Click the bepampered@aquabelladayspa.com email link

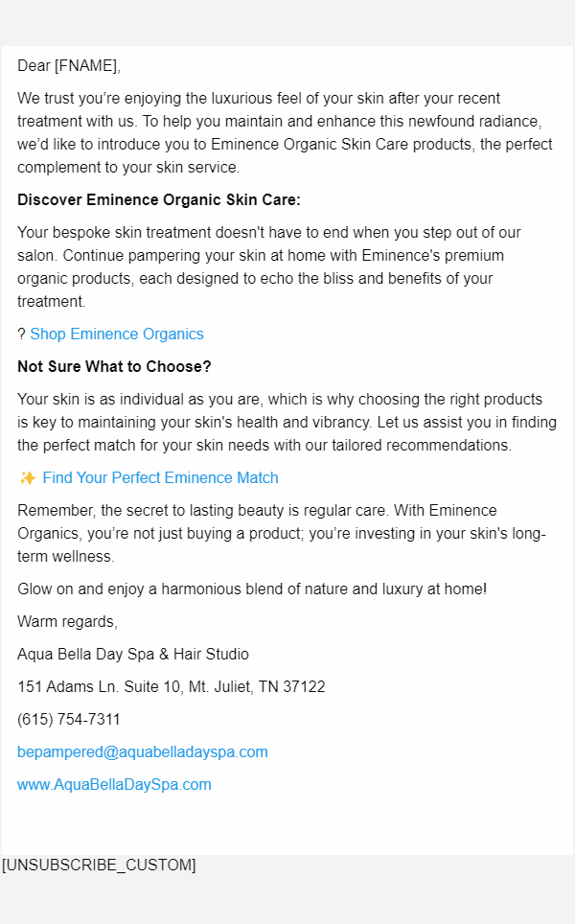pos(143,752)
